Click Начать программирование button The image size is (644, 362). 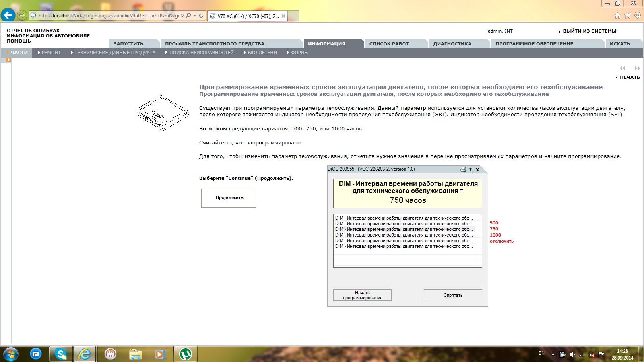[362, 295]
